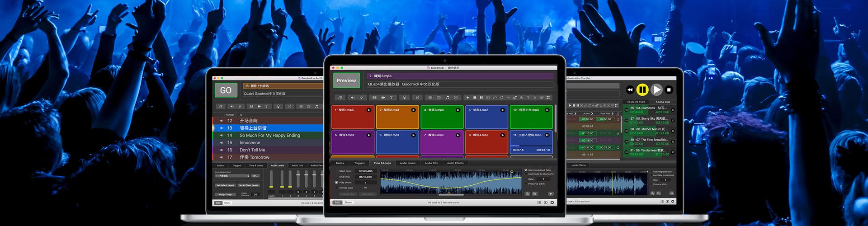Add fade cue icon in center window toolbar
The width and height of the screenshot is (868, 226).
[x=417, y=98]
